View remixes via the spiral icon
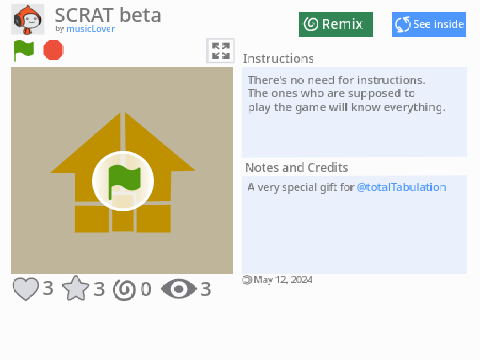This screenshot has width=480, height=360. 125,289
